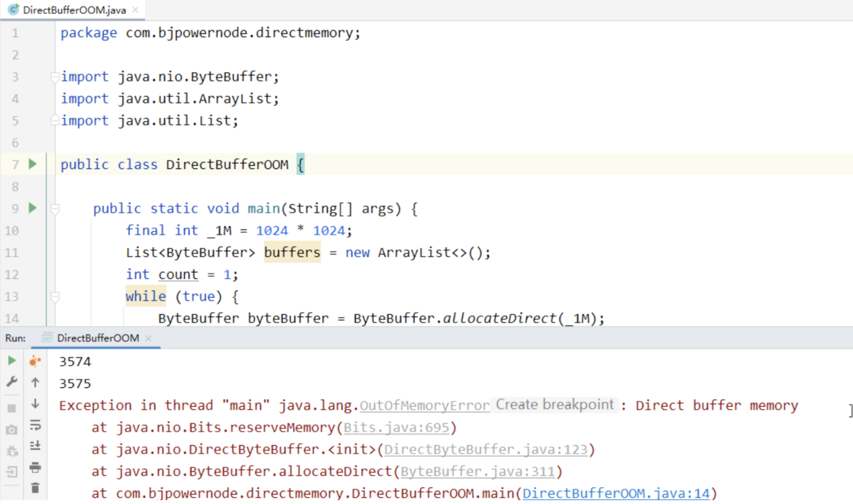
Task: Jump down the stack trace with down arrow
Action: [x=35, y=403]
